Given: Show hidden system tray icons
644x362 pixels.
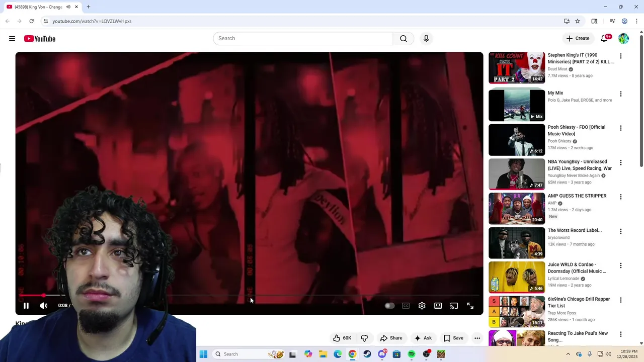Looking at the screenshot, I should click(568, 354).
